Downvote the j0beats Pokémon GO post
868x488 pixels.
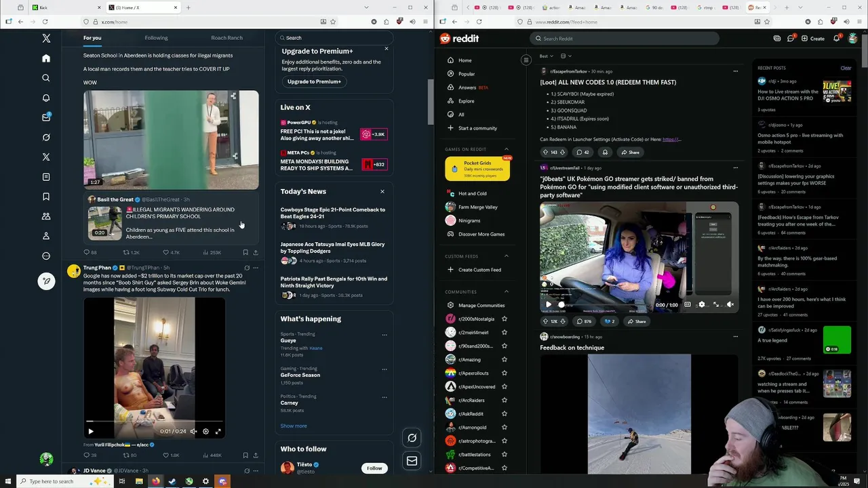pos(562,321)
